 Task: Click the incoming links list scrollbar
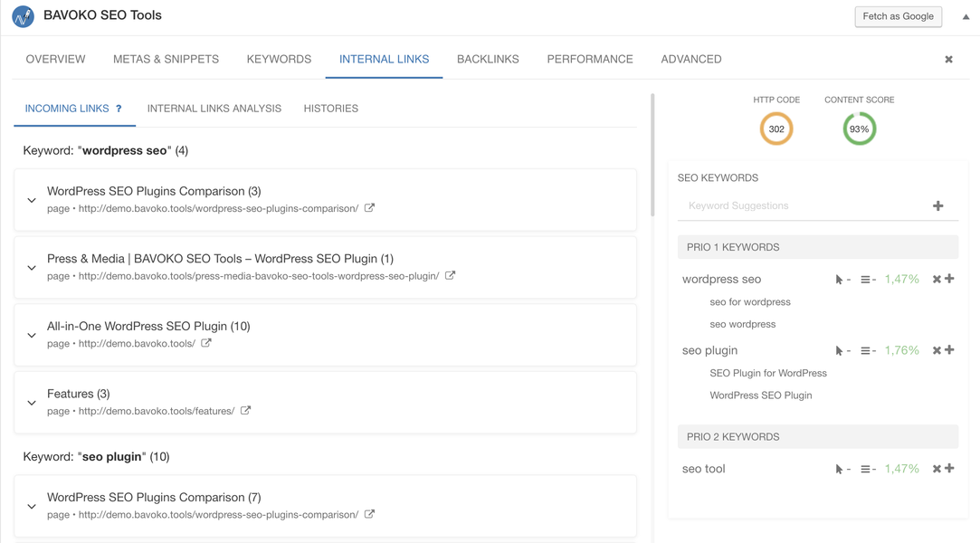(x=652, y=155)
